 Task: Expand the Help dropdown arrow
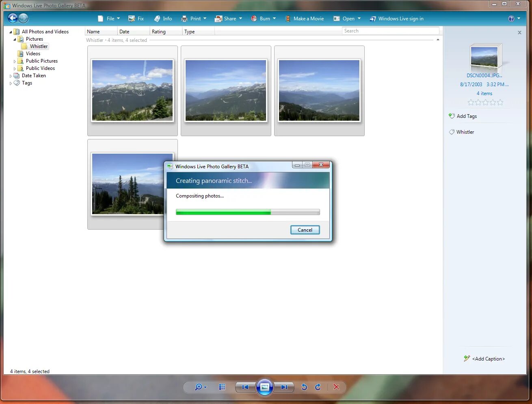(519, 19)
